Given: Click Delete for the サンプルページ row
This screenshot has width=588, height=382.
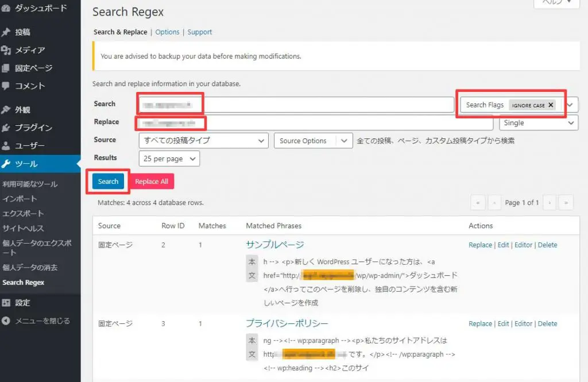Looking at the screenshot, I should click(547, 245).
